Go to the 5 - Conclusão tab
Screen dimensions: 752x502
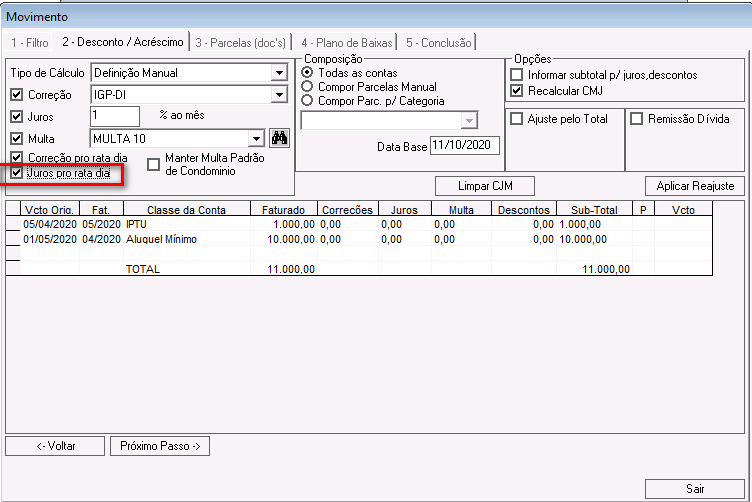438,43
